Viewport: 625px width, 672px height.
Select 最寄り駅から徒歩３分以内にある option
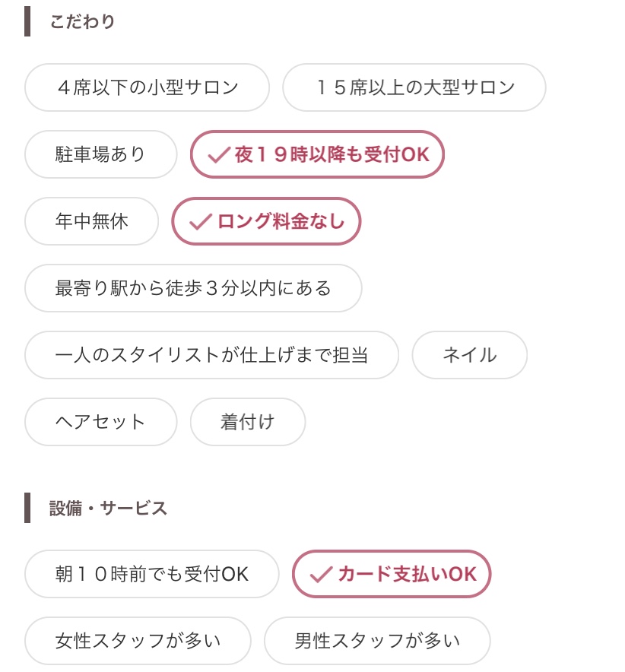(x=193, y=288)
